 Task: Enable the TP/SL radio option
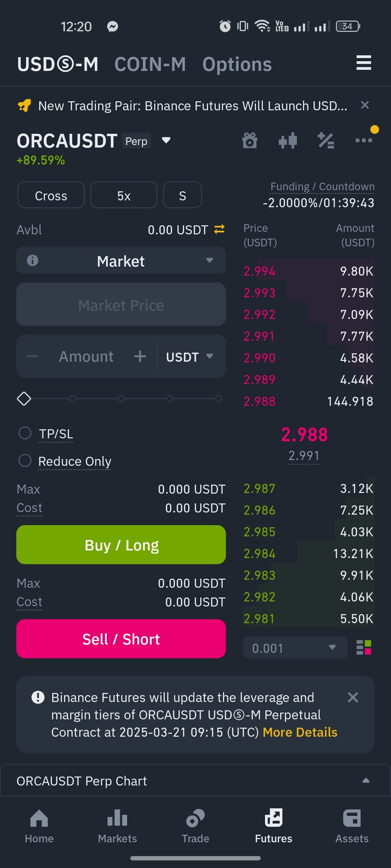(25, 433)
